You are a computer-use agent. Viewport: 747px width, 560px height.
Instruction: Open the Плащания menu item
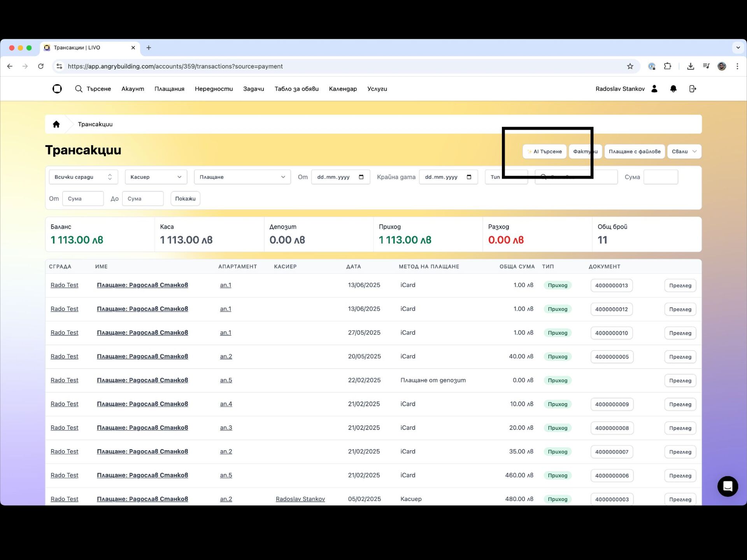pos(169,89)
